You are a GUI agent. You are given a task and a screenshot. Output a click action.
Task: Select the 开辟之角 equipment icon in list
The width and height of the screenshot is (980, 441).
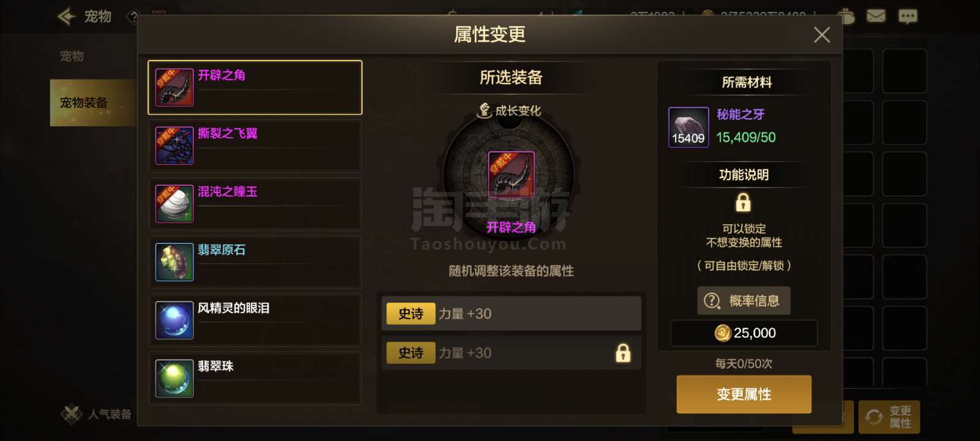175,87
